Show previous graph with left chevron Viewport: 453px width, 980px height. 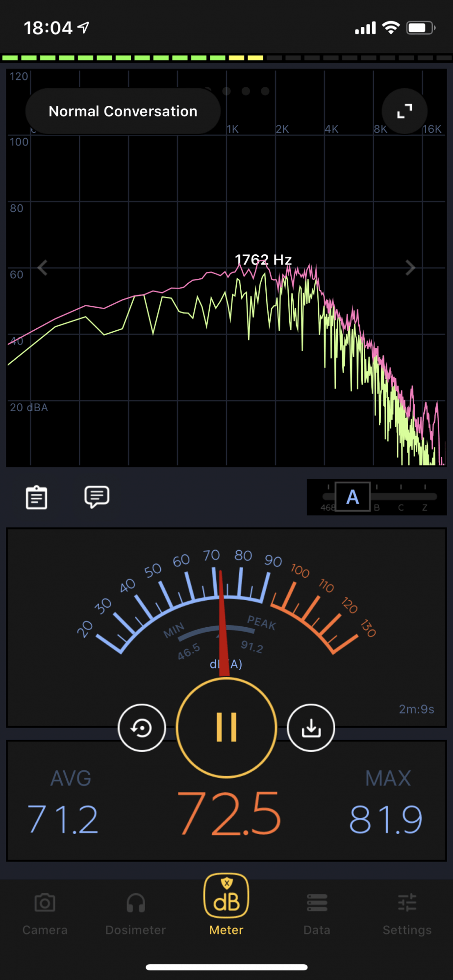pyautogui.click(x=43, y=268)
